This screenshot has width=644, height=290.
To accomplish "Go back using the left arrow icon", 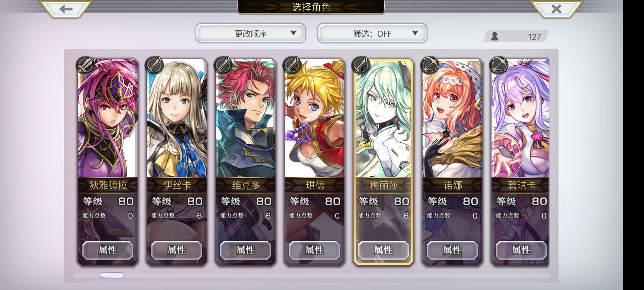I will [66, 9].
